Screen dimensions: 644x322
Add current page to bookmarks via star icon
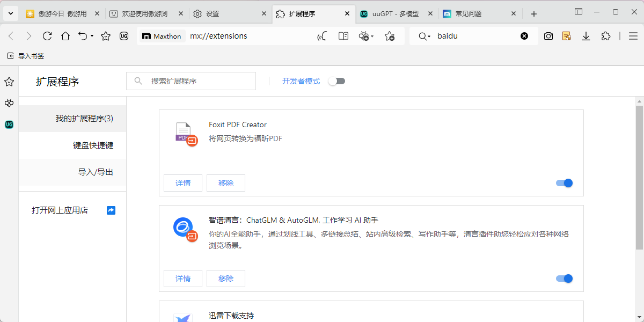(x=390, y=36)
